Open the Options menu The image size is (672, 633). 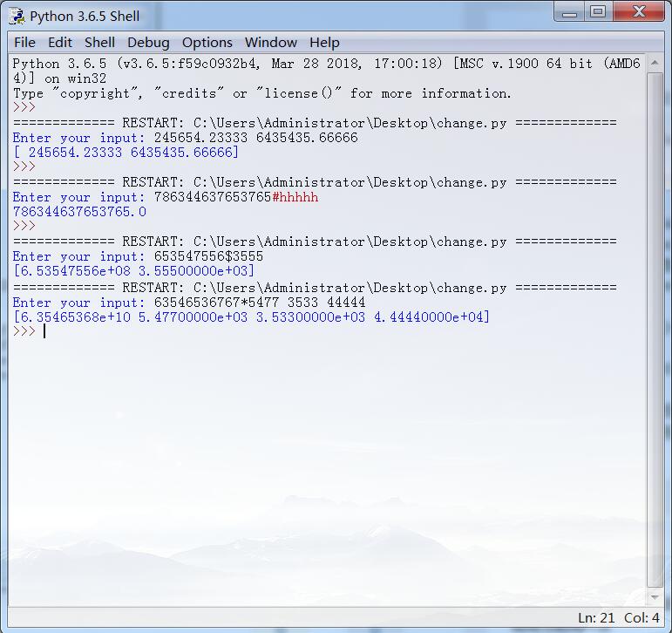[207, 43]
